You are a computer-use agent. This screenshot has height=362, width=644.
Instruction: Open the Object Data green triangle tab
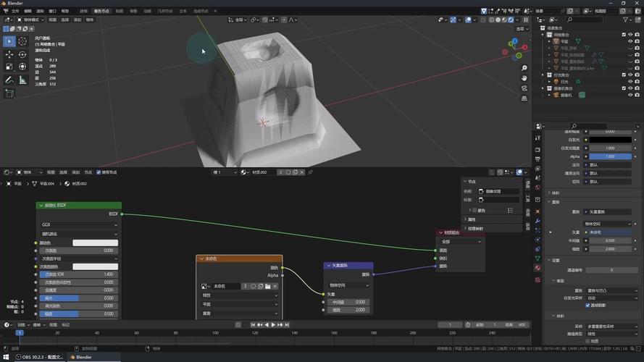(538, 258)
